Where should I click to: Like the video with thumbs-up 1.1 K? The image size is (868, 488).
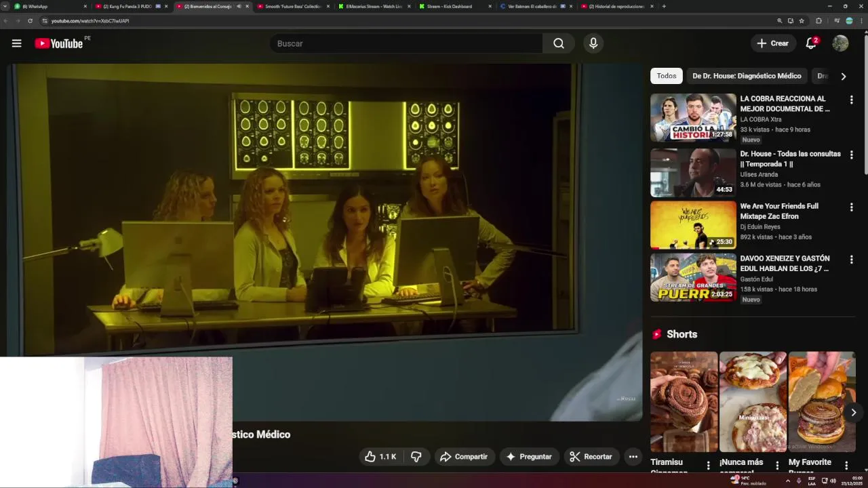(x=380, y=457)
